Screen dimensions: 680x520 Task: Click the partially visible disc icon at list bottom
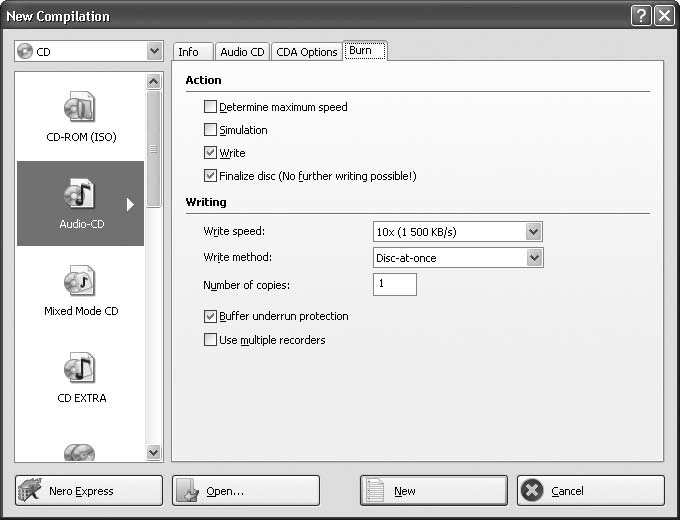coord(80,453)
